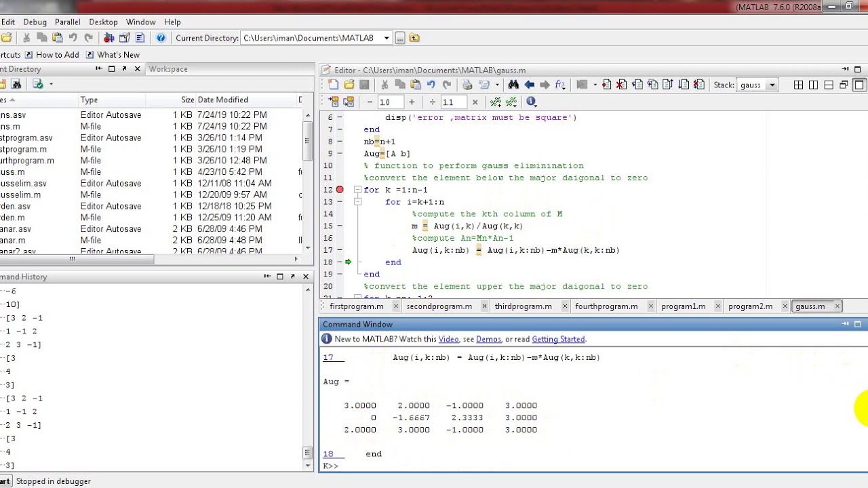Open the Demos link
Image resolution: width=868 pixels, height=488 pixels.
click(488, 339)
